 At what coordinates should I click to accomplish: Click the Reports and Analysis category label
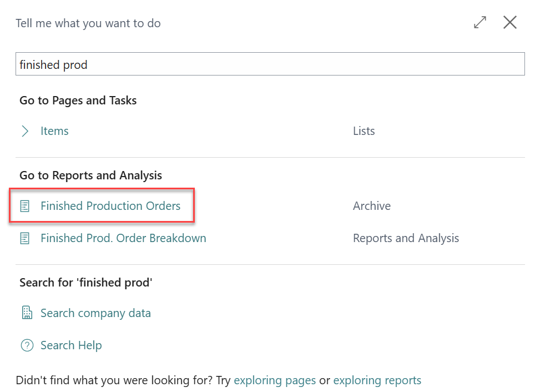point(406,238)
